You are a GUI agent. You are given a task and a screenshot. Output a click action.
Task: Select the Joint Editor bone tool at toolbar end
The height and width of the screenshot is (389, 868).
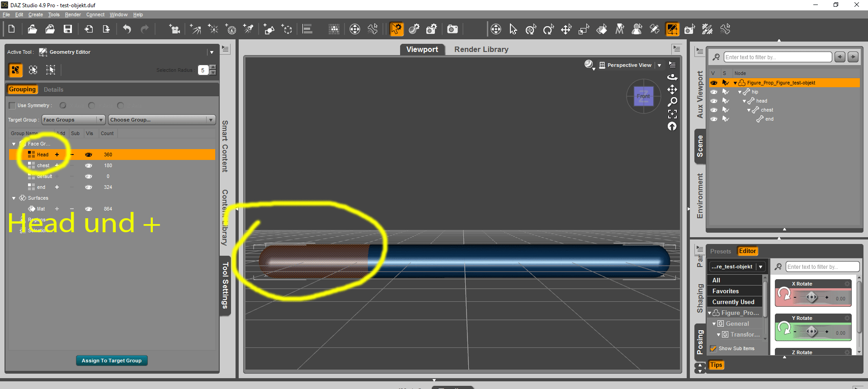click(x=725, y=29)
